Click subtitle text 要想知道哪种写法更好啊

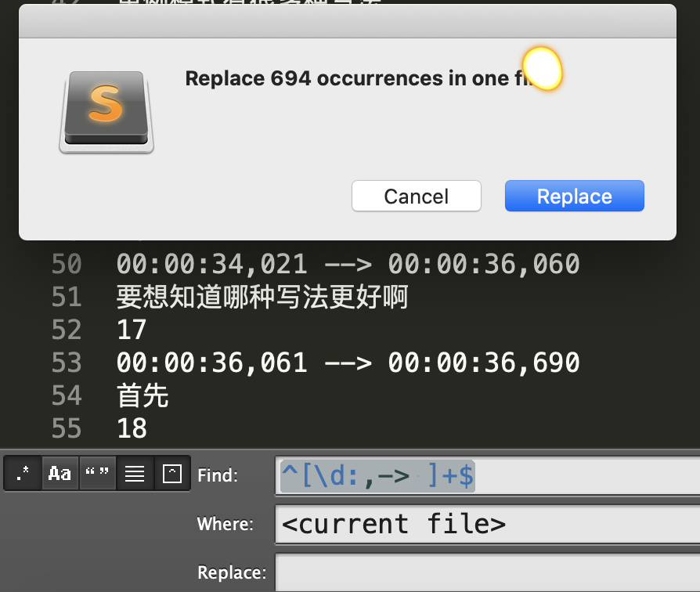pos(262,297)
